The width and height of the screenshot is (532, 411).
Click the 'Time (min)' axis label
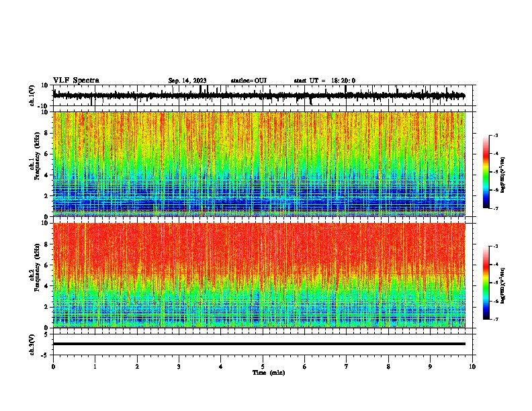click(269, 373)
